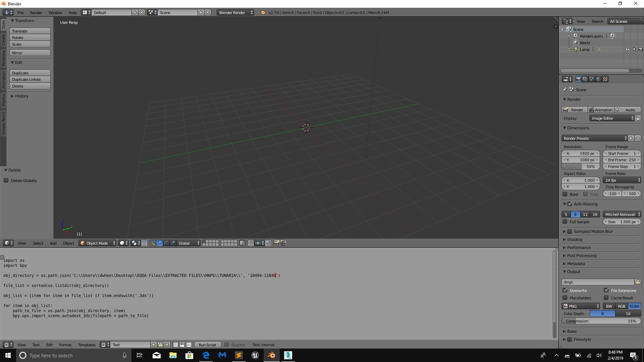Adjust the Compression slider to change value
The image size is (644, 362).
(600, 321)
